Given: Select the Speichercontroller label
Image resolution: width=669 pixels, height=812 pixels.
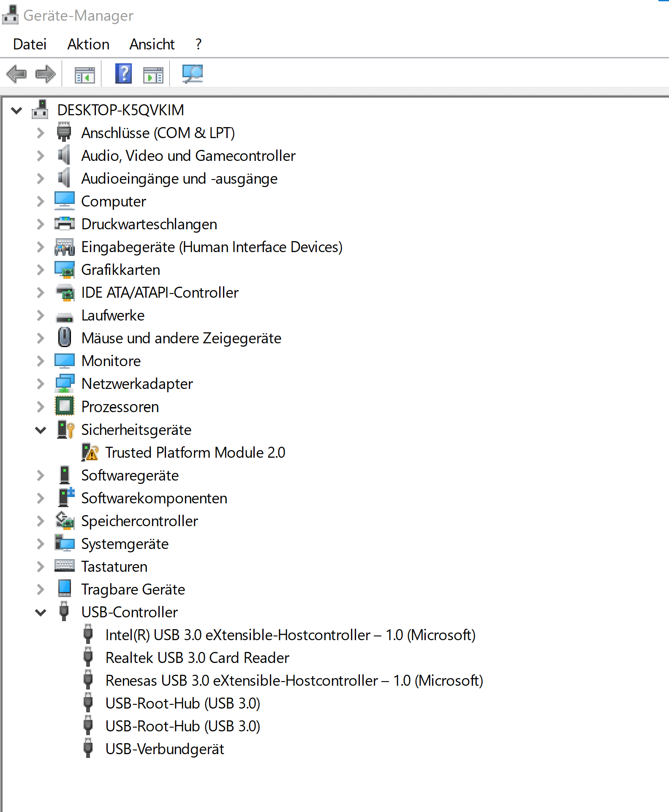Looking at the screenshot, I should (139, 521).
